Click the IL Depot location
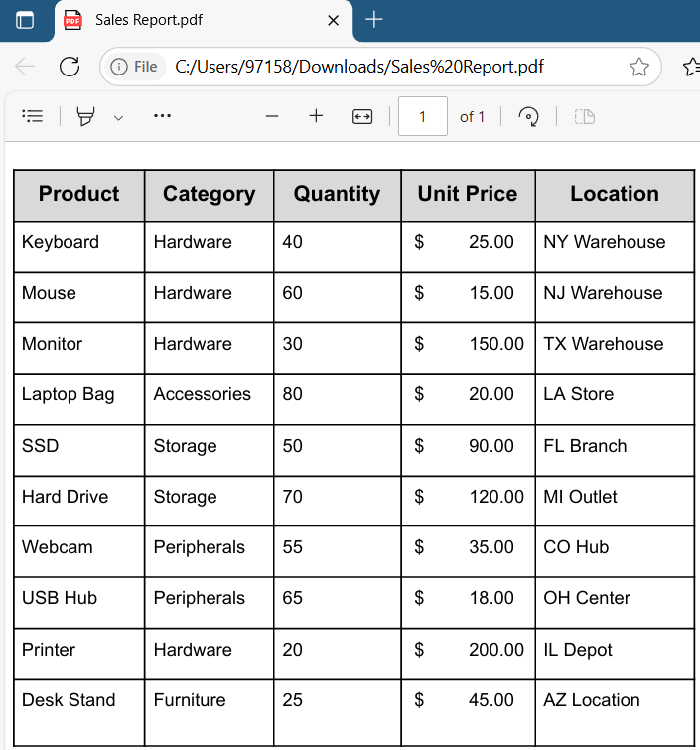This screenshot has width=700, height=750. 578,650
